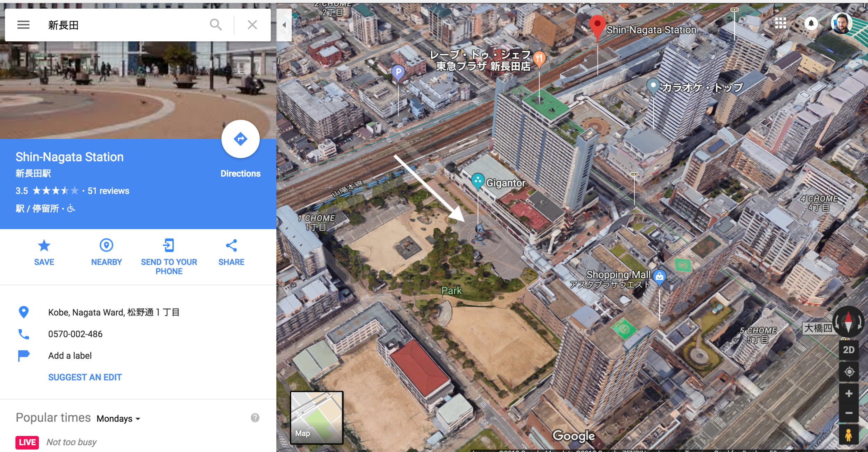The image size is (868, 452).
Task: Click the Send to your phone icon
Action: click(x=169, y=245)
